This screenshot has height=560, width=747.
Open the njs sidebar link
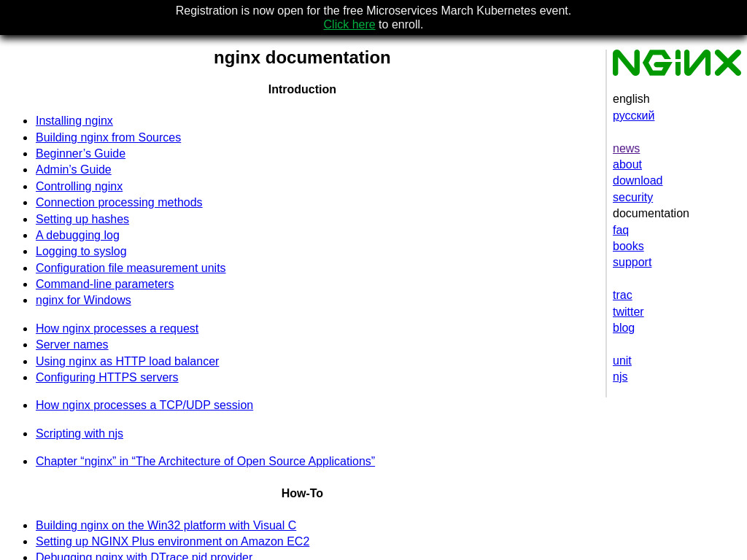pos(620,377)
